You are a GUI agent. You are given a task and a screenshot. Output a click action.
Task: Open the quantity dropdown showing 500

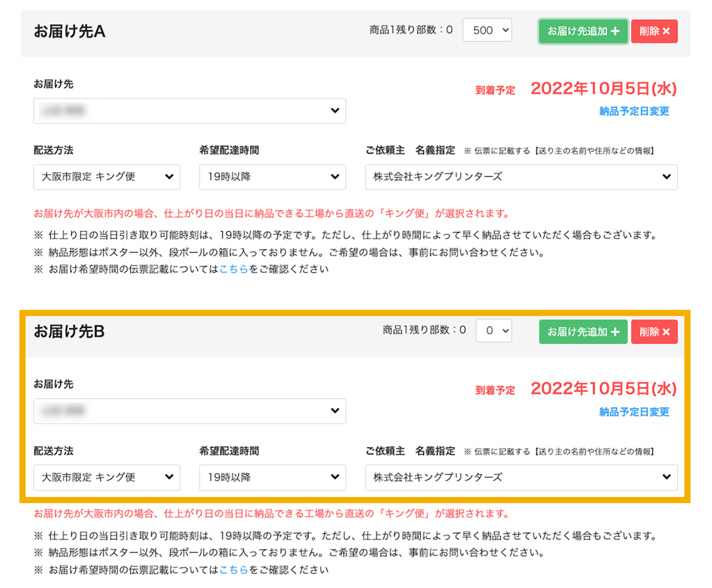[x=486, y=30]
